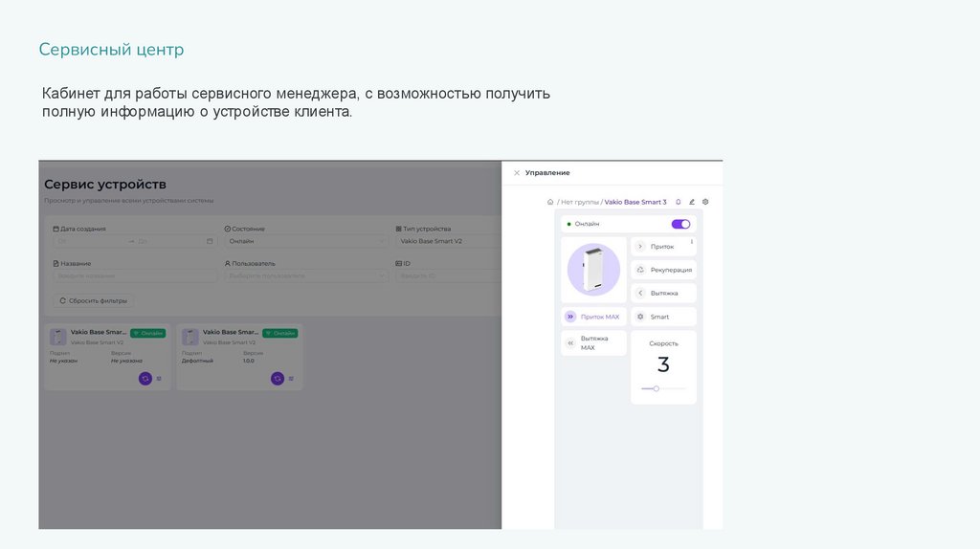Adjust the Скорость slider handle

(x=657, y=388)
